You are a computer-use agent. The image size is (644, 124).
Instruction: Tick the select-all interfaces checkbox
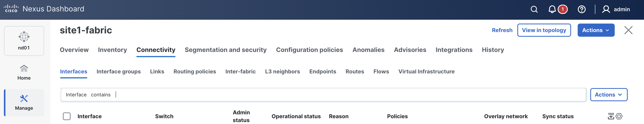67,116
